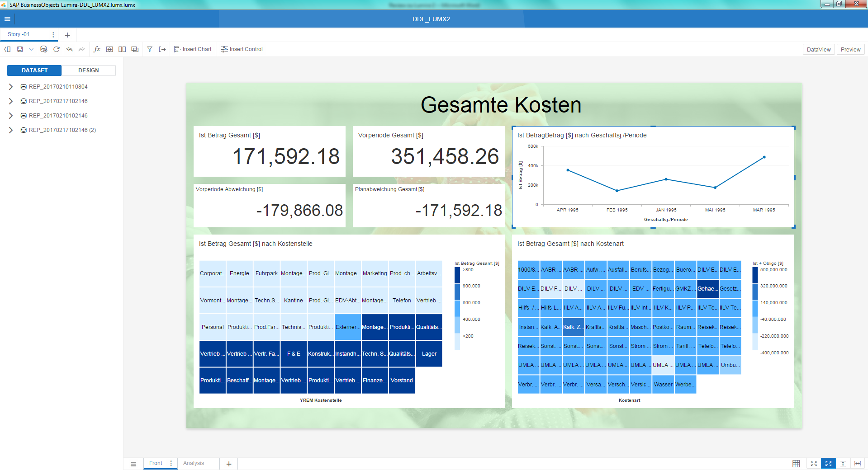Click the add data source icon
868x470 pixels.
[44, 49]
